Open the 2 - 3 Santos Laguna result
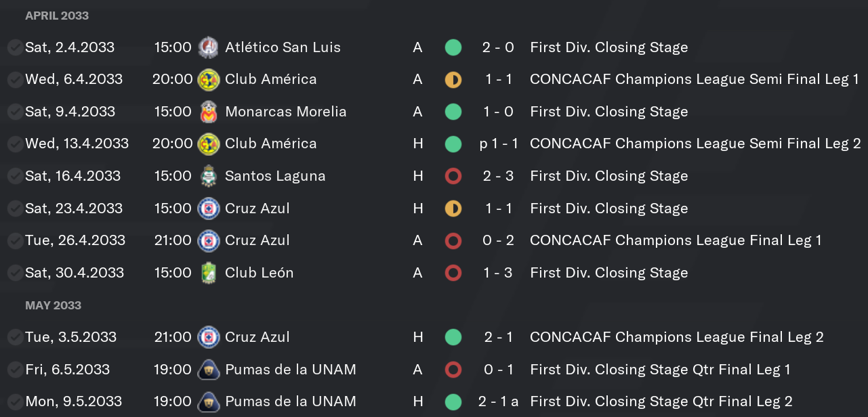This screenshot has height=417, width=868. pos(499,176)
